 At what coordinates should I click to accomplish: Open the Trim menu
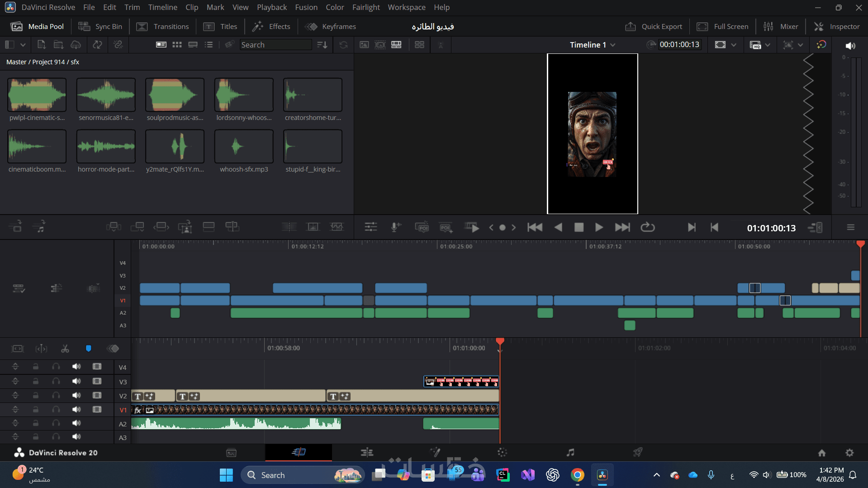[x=132, y=7]
